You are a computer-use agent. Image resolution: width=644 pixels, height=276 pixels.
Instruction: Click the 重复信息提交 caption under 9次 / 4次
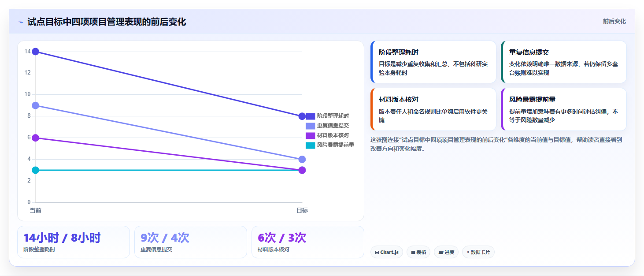(x=156, y=250)
